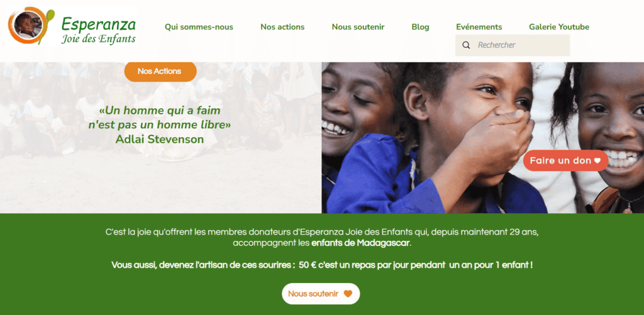
Task: Click the orange Nos Actions button
Action: pyautogui.click(x=160, y=71)
